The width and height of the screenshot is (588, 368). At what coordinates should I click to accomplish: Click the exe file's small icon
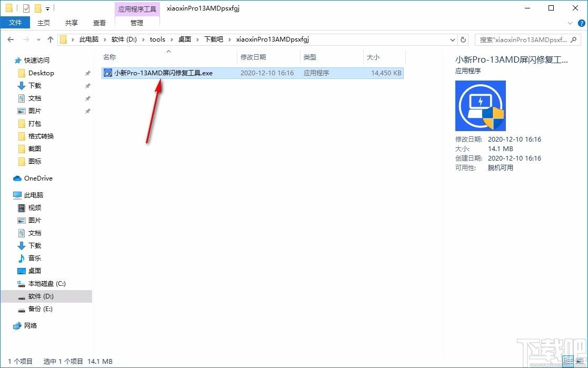[x=107, y=73]
